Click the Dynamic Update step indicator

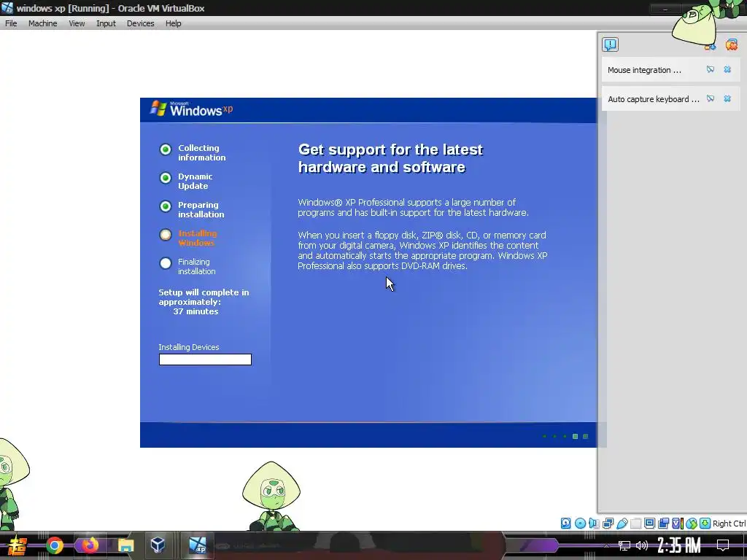point(166,178)
